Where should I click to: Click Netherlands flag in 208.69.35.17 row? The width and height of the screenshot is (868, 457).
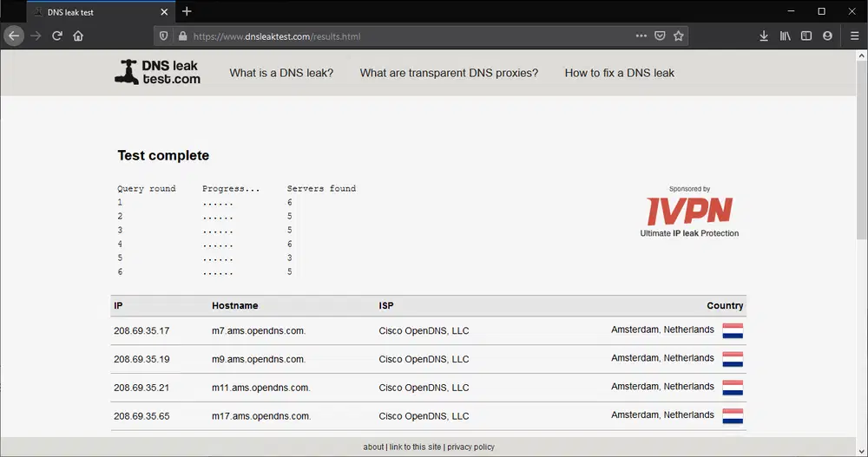[x=733, y=331]
